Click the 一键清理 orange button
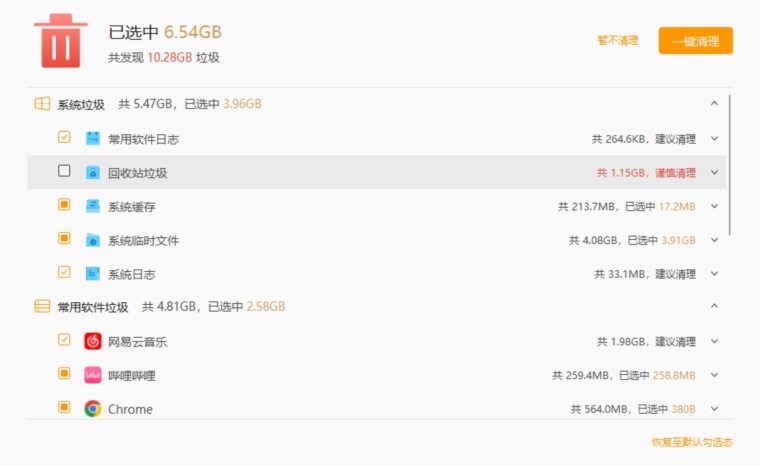 (x=696, y=41)
